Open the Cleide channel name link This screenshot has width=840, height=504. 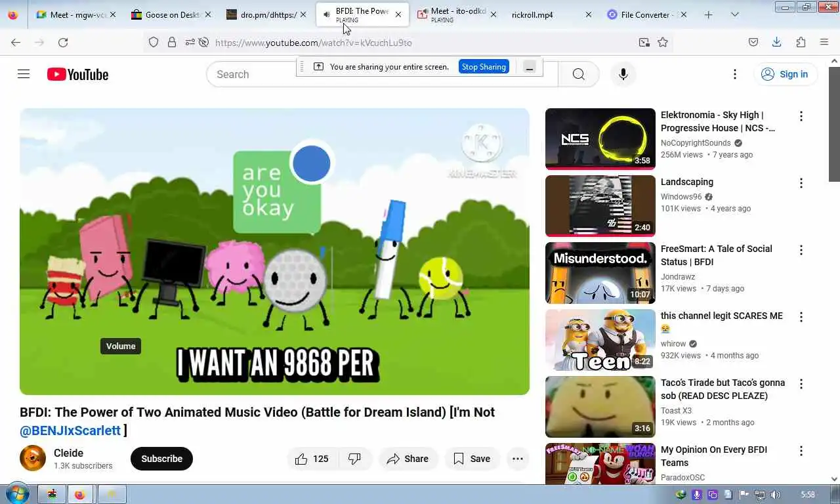click(x=68, y=453)
